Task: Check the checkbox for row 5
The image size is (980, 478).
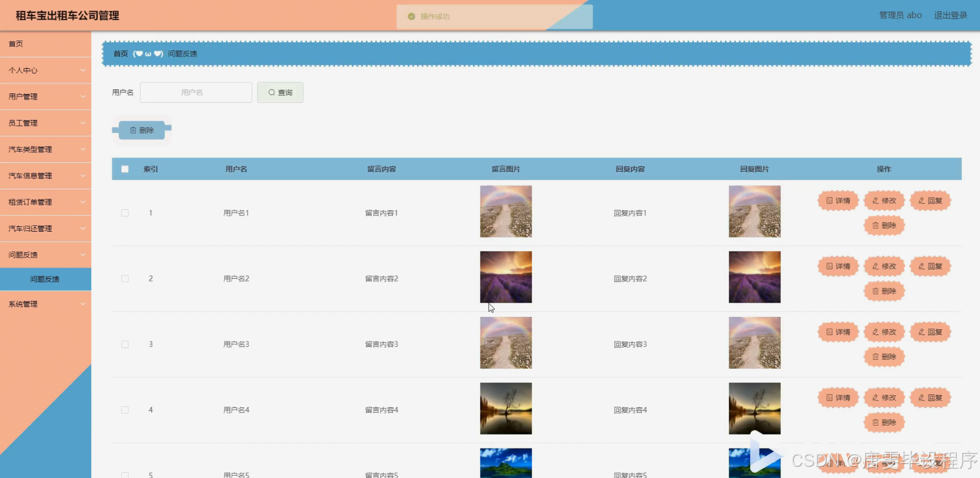Action: (125, 474)
